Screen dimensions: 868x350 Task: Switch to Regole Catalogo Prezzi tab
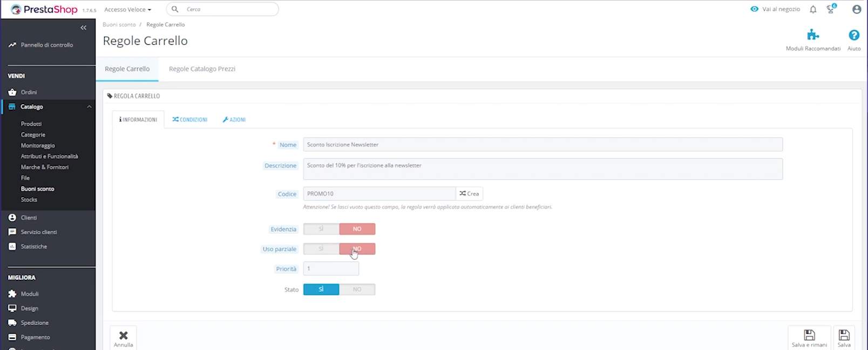pos(202,69)
